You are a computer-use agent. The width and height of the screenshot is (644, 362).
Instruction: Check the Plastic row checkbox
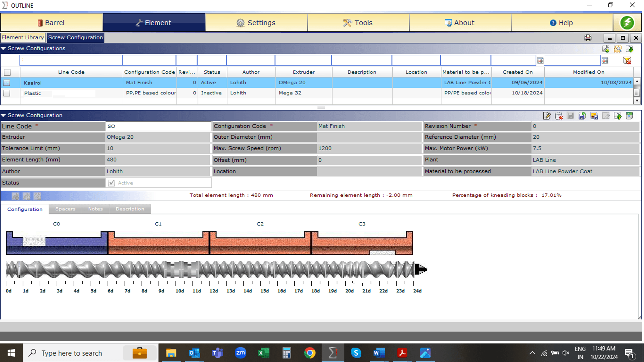point(7,93)
